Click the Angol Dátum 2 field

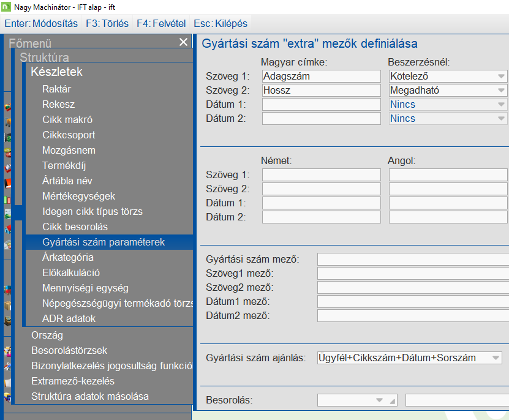pos(448,217)
